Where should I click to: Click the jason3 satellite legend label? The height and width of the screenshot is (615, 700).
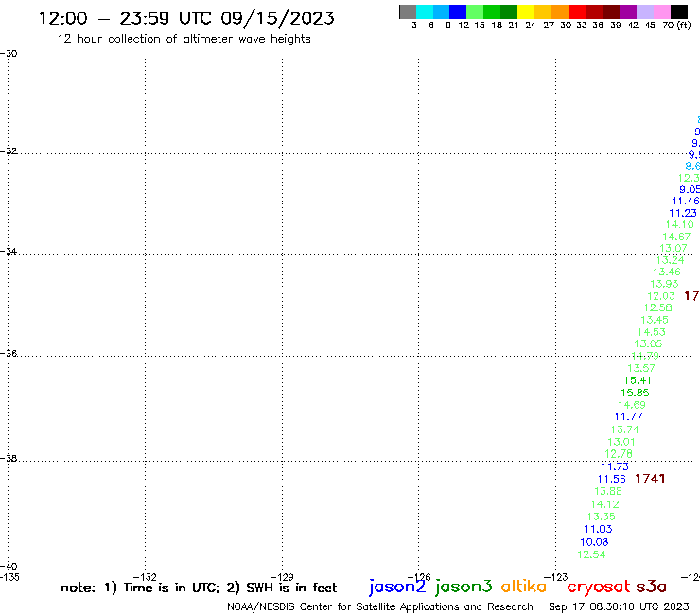(464, 587)
